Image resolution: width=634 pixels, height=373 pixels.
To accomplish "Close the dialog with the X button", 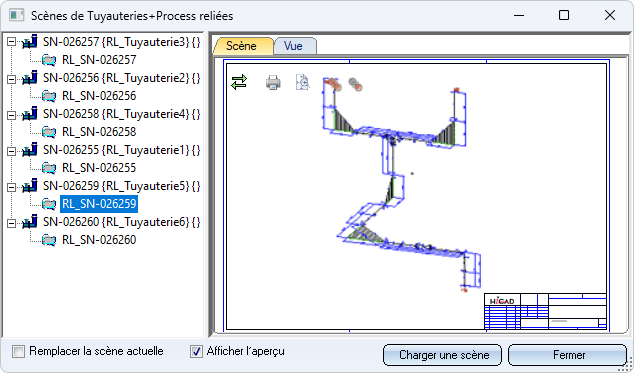I will (x=610, y=15).
